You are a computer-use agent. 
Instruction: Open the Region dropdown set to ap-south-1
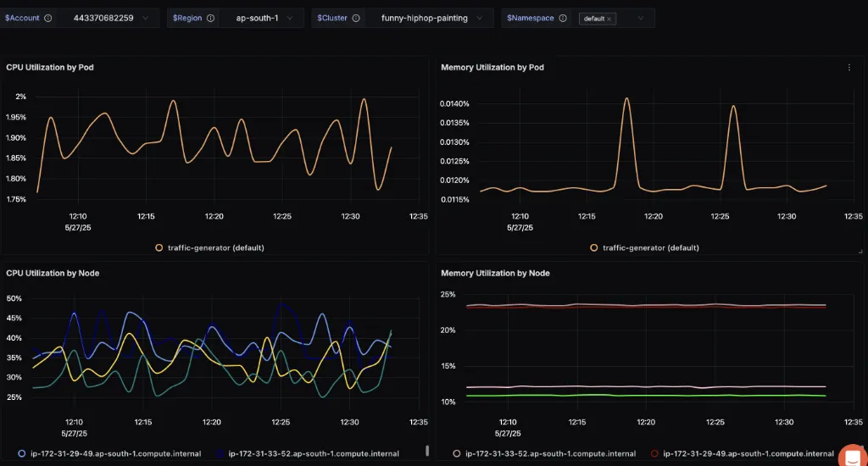(x=262, y=18)
